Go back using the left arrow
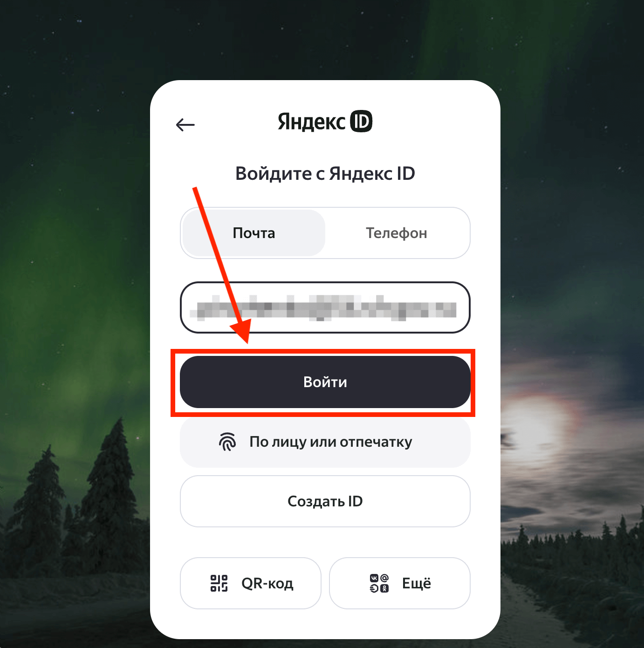644x648 pixels. pos(185,125)
